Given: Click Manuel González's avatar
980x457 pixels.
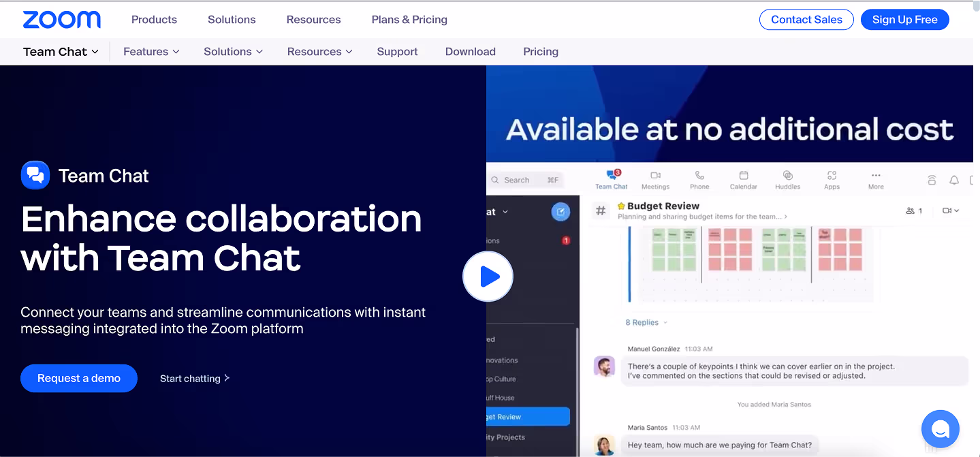Looking at the screenshot, I should coord(604,366).
